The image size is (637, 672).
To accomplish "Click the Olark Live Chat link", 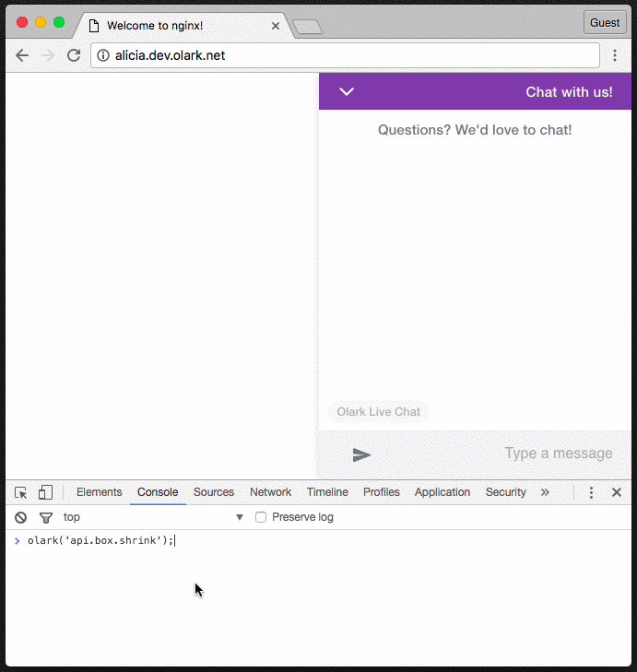I will coord(378,412).
